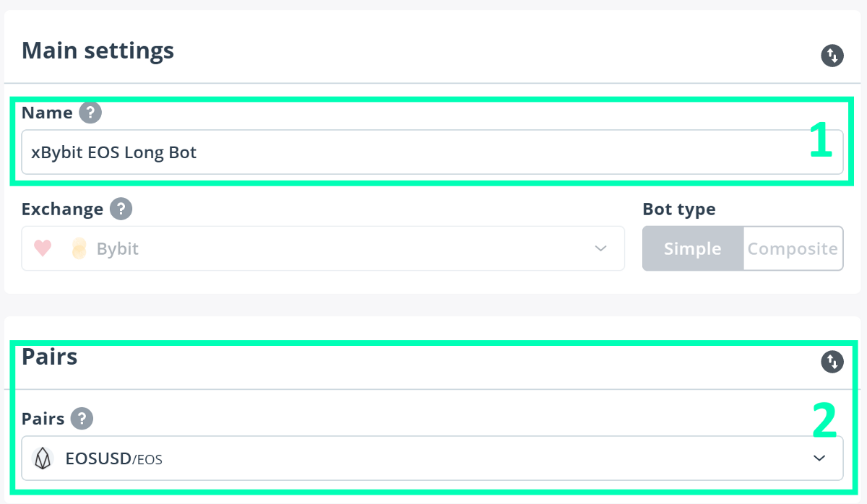867x504 pixels.
Task: Click the Pairs section arrows icon
Action: point(832,362)
